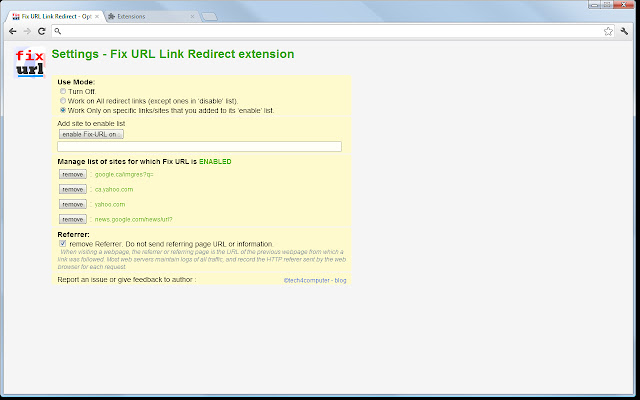Go back with the browser back arrow
The height and width of the screenshot is (400, 640).
click(13, 31)
